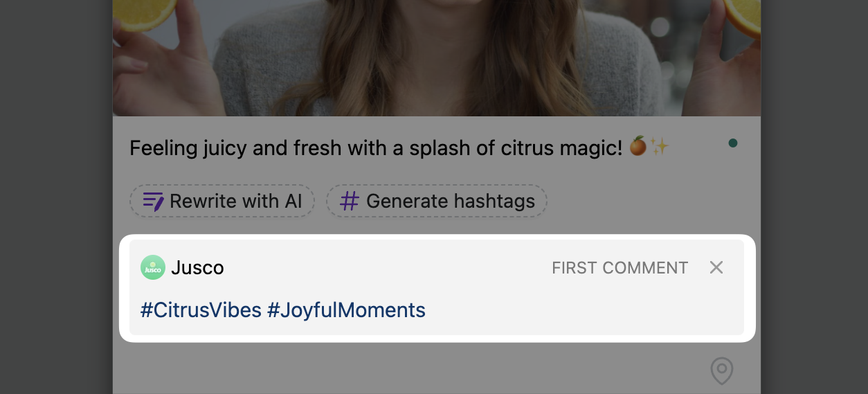Click the #CitrusVibes hashtag

(x=201, y=310)
